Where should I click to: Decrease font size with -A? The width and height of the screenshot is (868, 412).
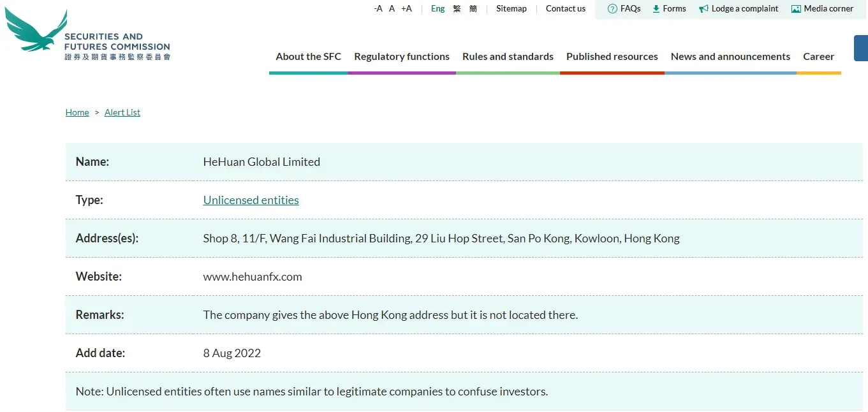[378, 9]
